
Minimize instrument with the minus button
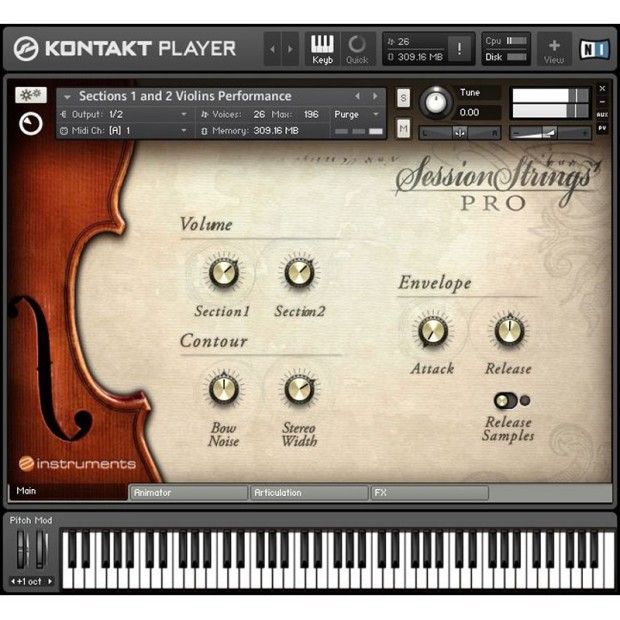602,102
